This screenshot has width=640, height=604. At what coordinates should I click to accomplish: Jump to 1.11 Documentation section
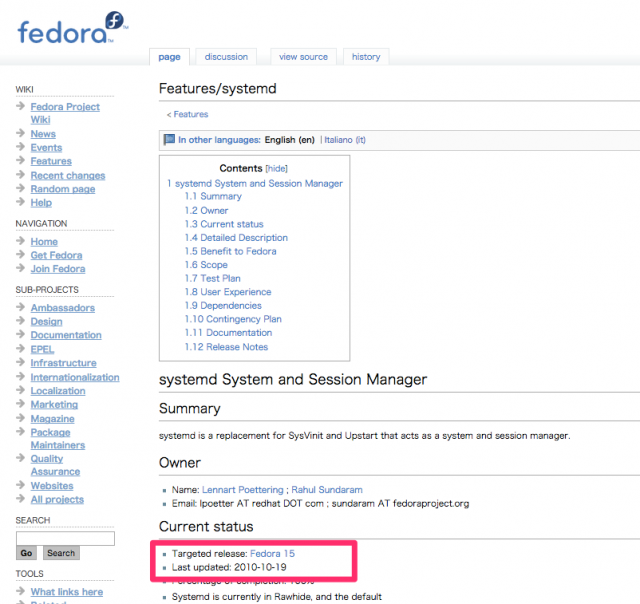(229, 333)
